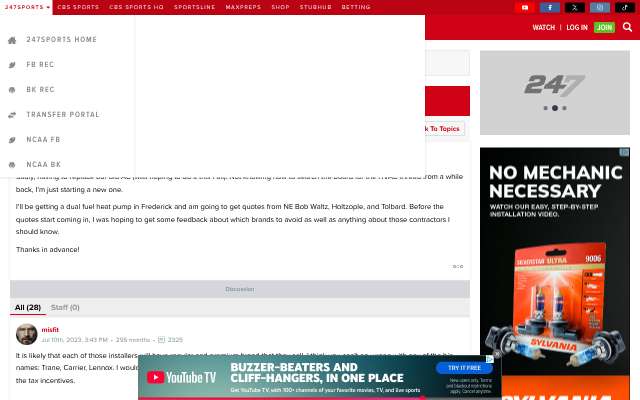This screenshot has width=640, height=400.
Task: Click Try It Free on YouTube TV ad
Action: point(464,368)
